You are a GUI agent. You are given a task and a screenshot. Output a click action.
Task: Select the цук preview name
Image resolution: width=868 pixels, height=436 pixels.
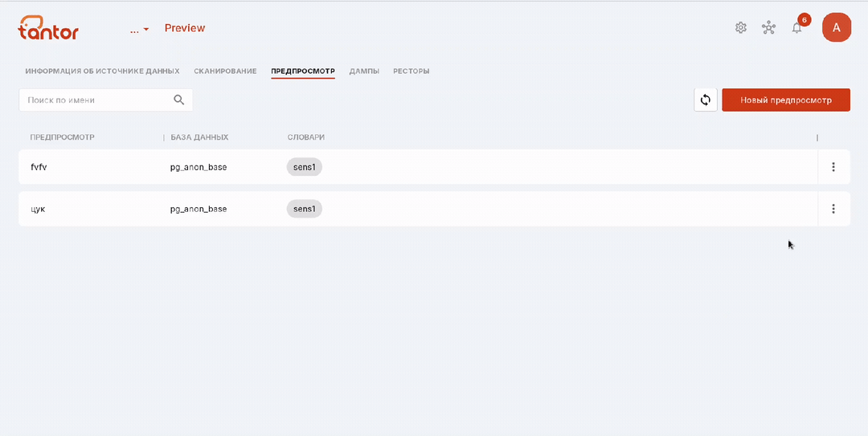click(38, 209)
